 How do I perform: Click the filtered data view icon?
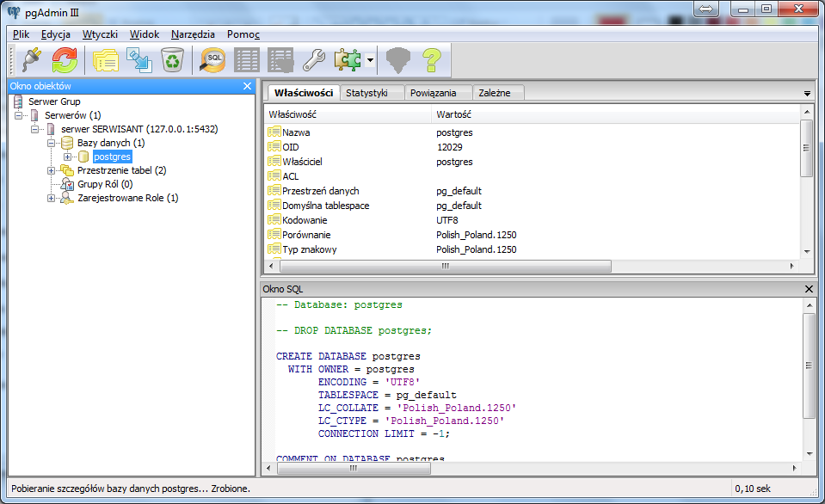pos(280,60)
